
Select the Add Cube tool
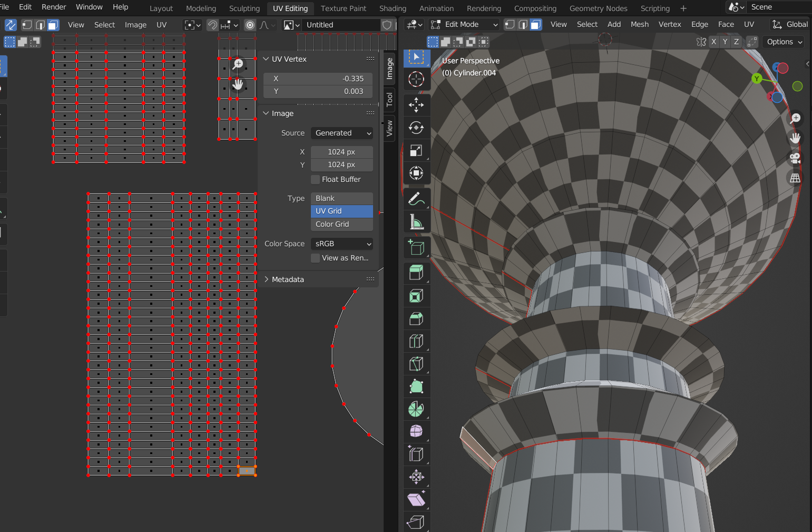416,247
